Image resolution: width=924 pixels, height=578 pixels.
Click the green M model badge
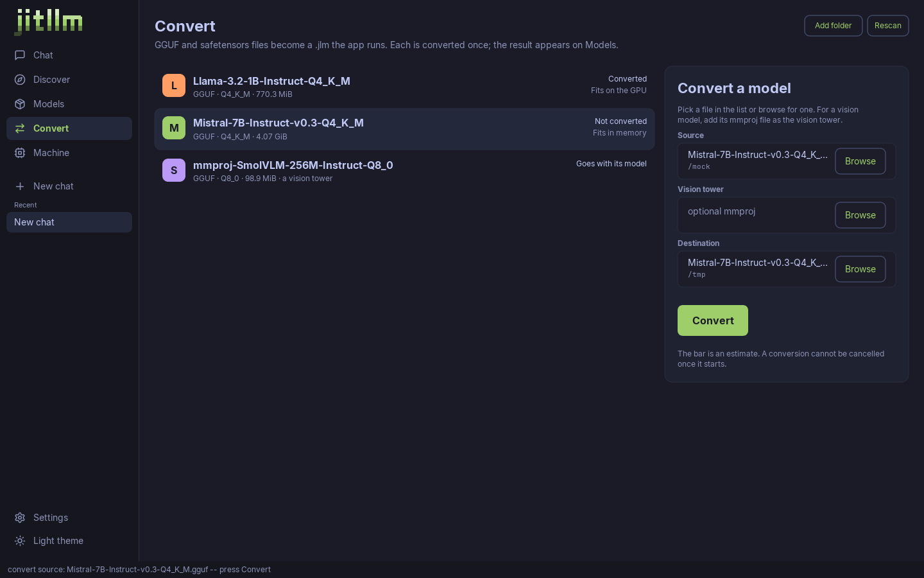[174, 128]
